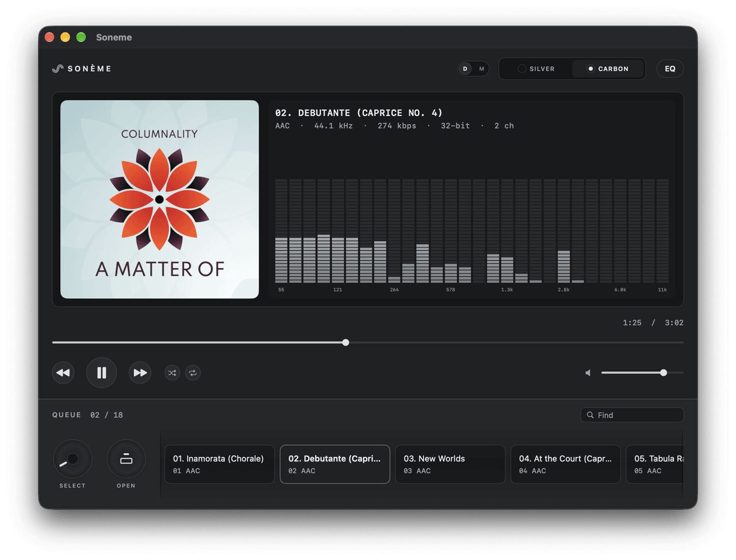This screenshot has width=736, height=560.
Task: Play queue item 01. Inamorata (Chorale)
Action: (220, 464)
